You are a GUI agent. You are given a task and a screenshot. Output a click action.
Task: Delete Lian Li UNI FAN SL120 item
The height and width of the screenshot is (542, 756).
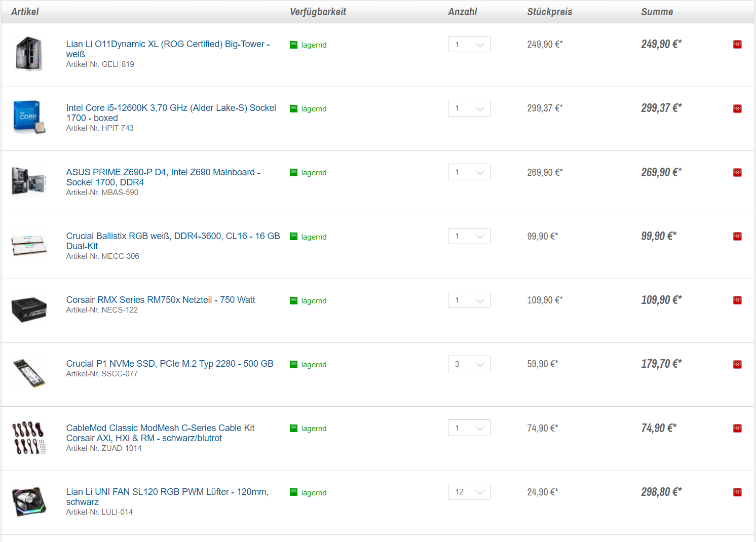737,492
